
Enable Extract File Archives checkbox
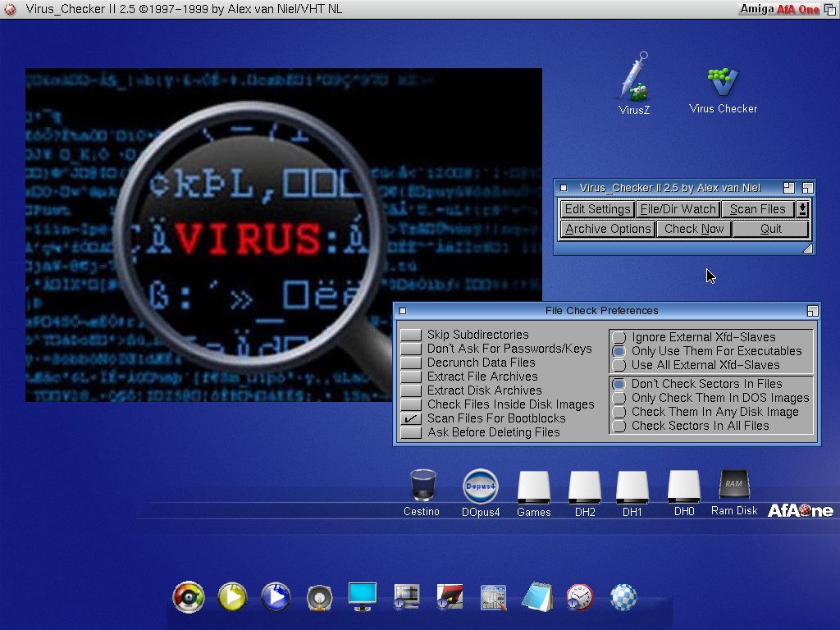[x=411, y=377]
